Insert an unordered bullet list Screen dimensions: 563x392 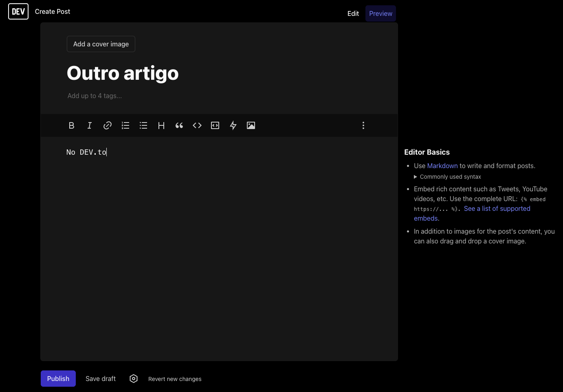(x=143, y=125)
